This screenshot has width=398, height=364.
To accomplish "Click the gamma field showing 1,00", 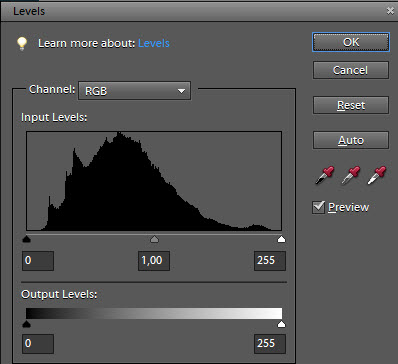I will (154, 261).
